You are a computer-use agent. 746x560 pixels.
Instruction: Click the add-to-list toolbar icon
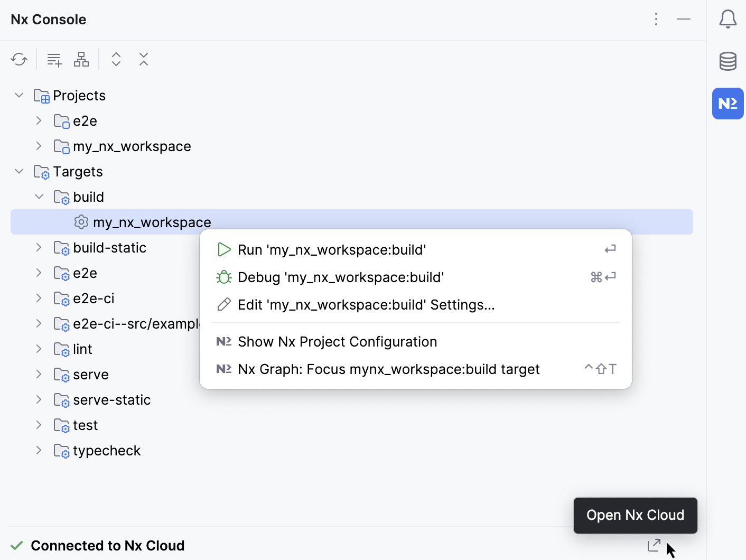pyautogui.click(x=54, y=59)
